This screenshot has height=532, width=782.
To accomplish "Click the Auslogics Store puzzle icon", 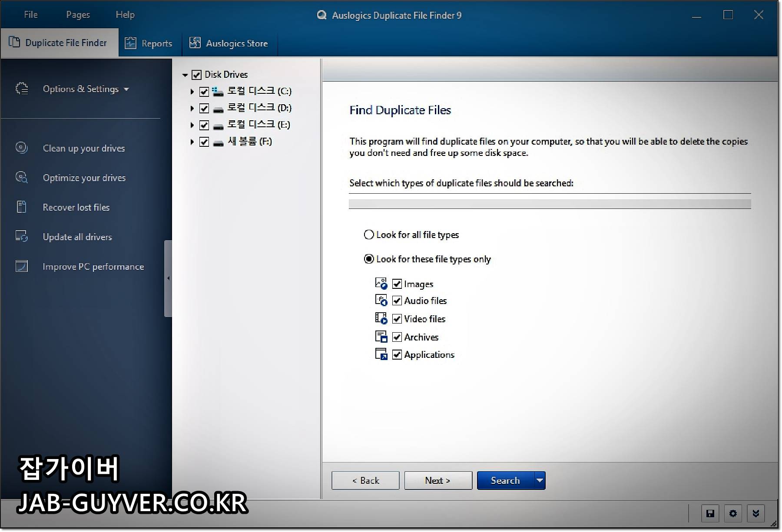I will pos(195,43).
